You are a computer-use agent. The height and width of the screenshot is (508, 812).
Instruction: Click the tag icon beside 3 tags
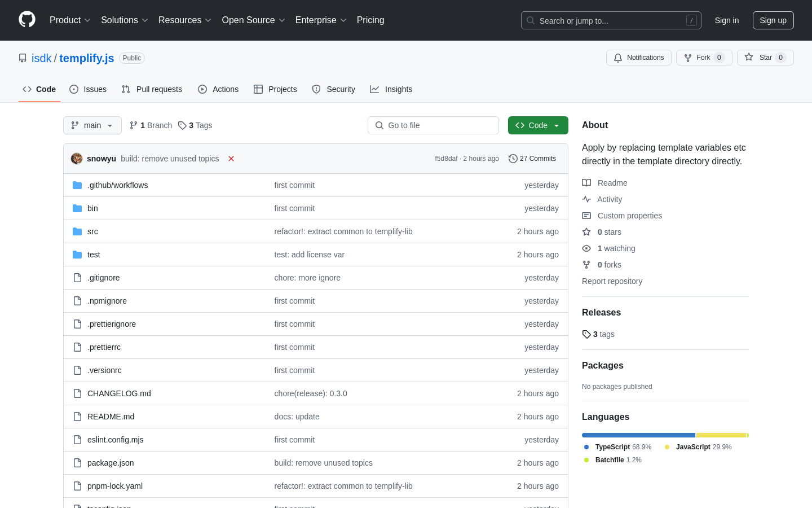[586, 334]
